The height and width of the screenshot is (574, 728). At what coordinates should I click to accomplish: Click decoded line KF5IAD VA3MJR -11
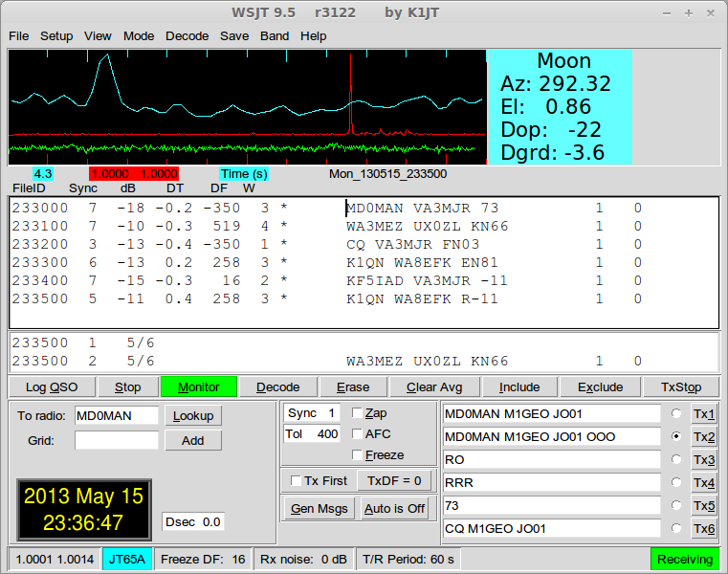tap(325, 280)
